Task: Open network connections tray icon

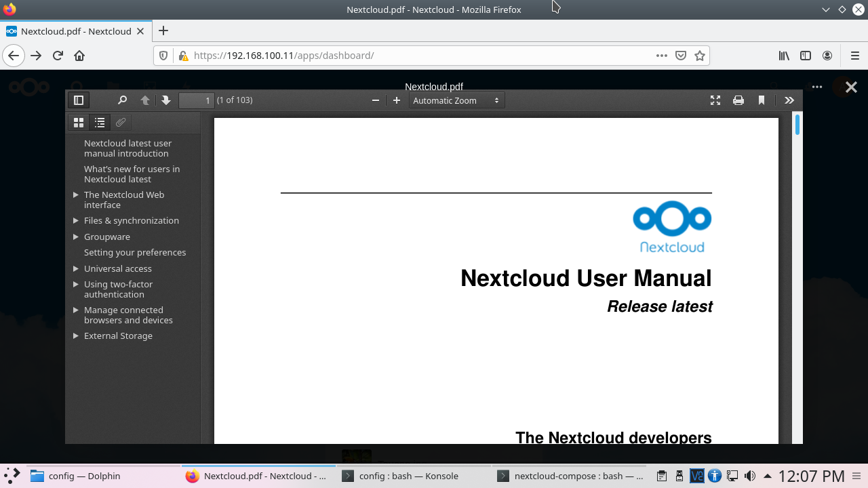Action: (732, 476)
